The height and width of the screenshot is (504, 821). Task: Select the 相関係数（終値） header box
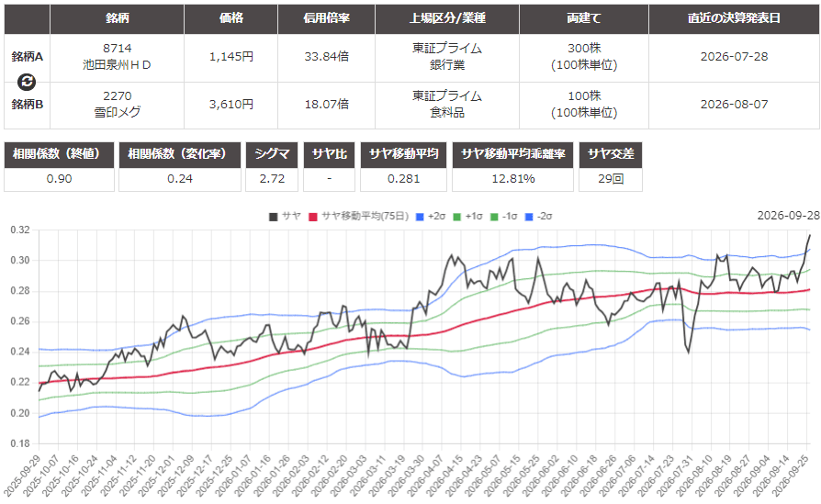[x=59, y=154]
